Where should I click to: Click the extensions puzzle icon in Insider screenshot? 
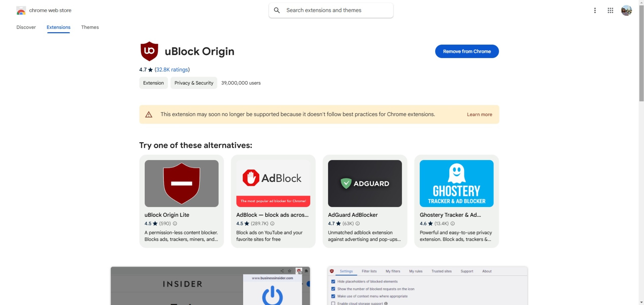[306, 271]
